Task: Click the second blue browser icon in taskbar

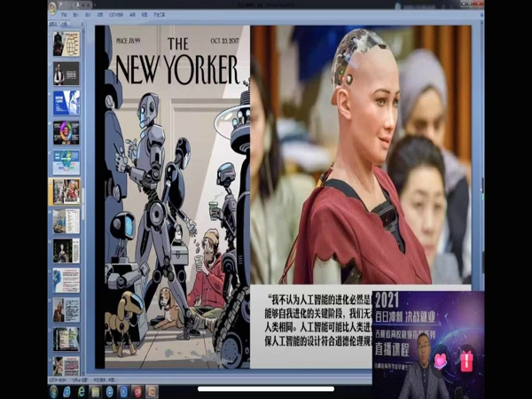Action: click(109, 390)
